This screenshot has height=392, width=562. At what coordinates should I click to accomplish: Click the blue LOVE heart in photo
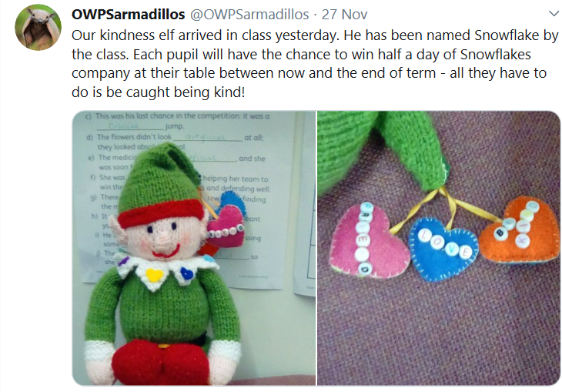(x=443, y=249)
